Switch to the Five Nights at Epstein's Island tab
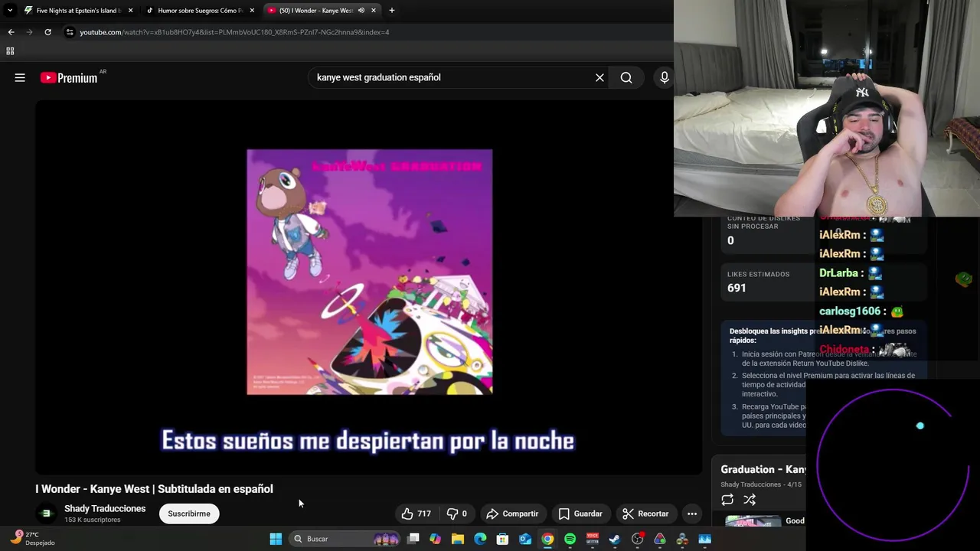980x551 pixels. pos(78,11)
